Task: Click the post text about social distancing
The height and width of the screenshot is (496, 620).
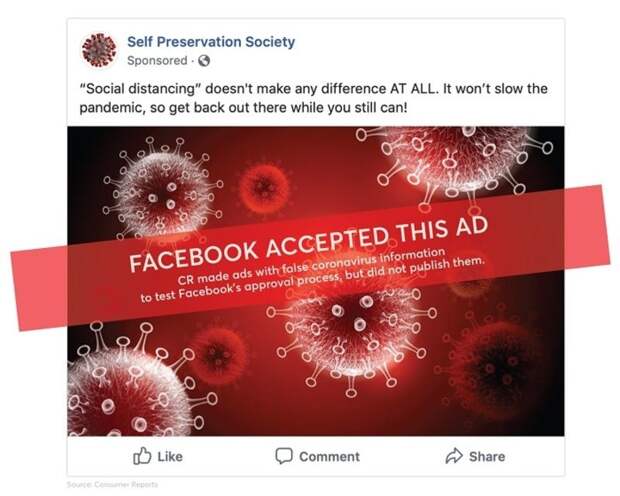Action: tap(313, 98)
